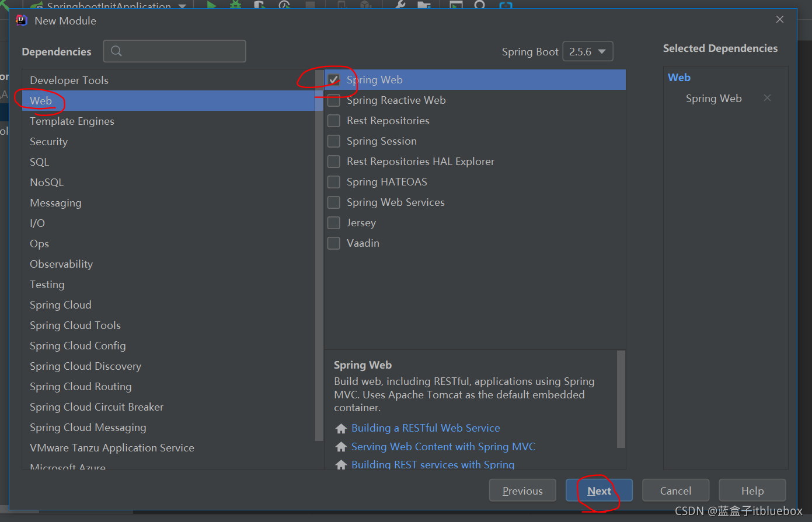Toggle the Spring HATEOAS checkbox

click(334, 182)
